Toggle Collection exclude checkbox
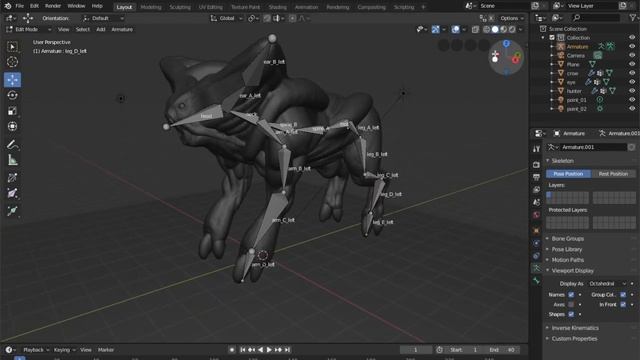 (x=552, y=38)
